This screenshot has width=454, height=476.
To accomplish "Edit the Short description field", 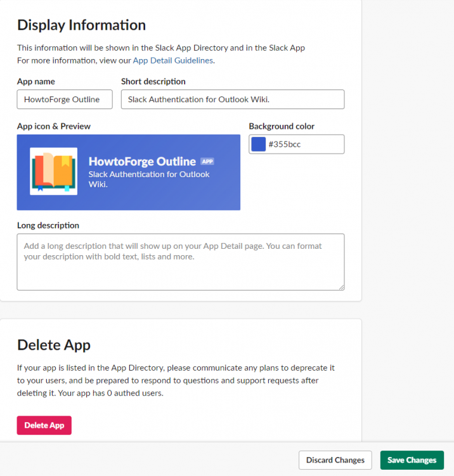I will [x=233, y=99].
